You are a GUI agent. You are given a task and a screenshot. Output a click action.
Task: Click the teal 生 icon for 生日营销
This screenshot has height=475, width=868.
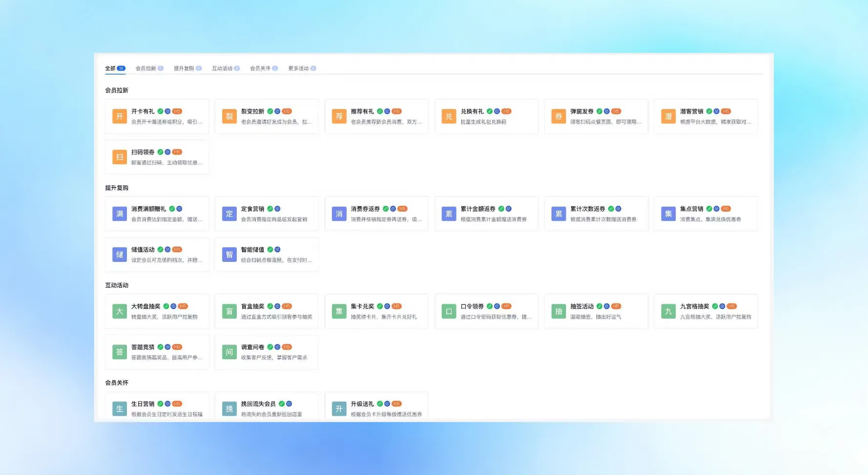click(x=119, y=409)
